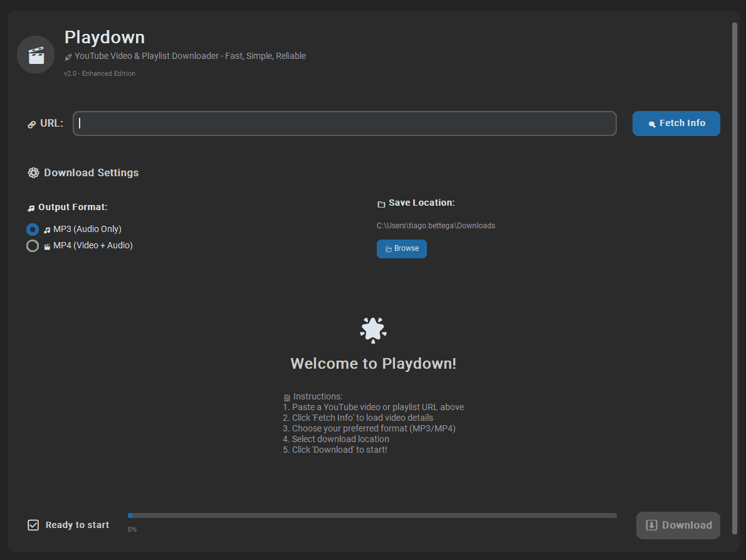Open folder picker with Browse button

pos(402,249)
